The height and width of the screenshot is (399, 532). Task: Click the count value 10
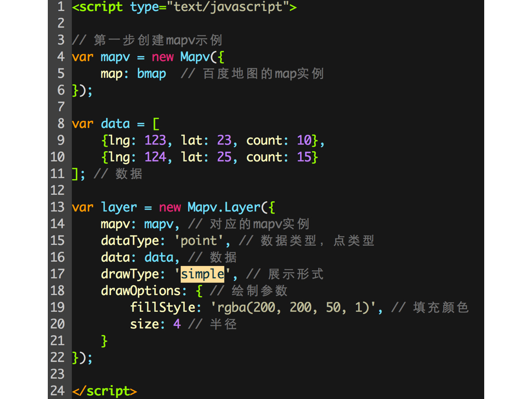pyautogui.click(x=304, y=140)
